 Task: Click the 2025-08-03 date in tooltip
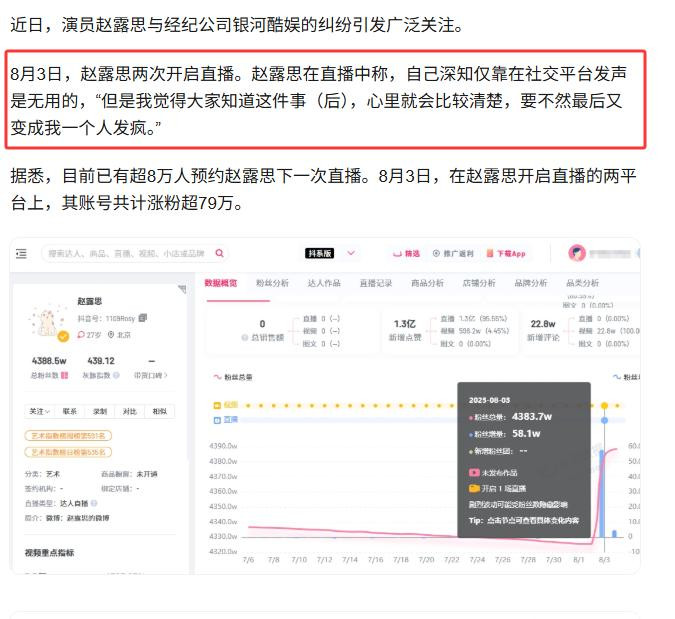(x=489, y=400)
